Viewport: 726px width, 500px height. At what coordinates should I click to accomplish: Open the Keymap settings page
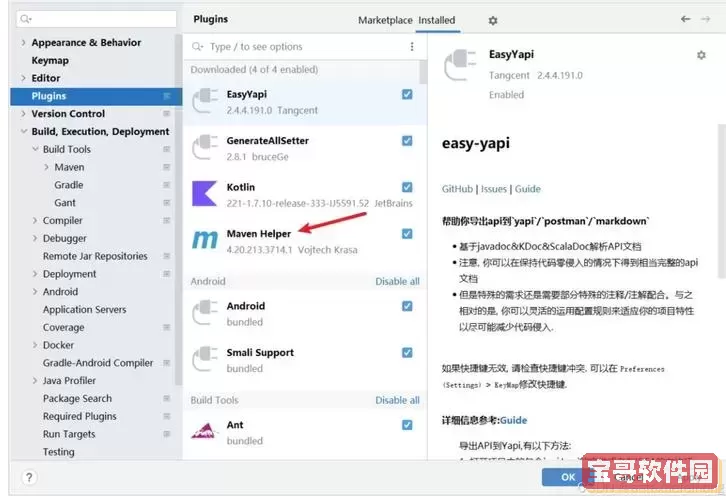pyautogui.click(x=50, y=60)
